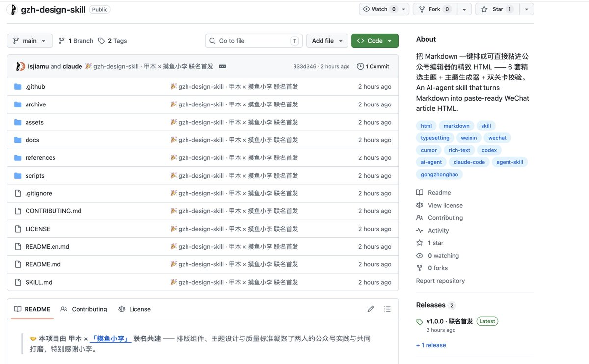Fork the repository

click(x=435, y=9)
